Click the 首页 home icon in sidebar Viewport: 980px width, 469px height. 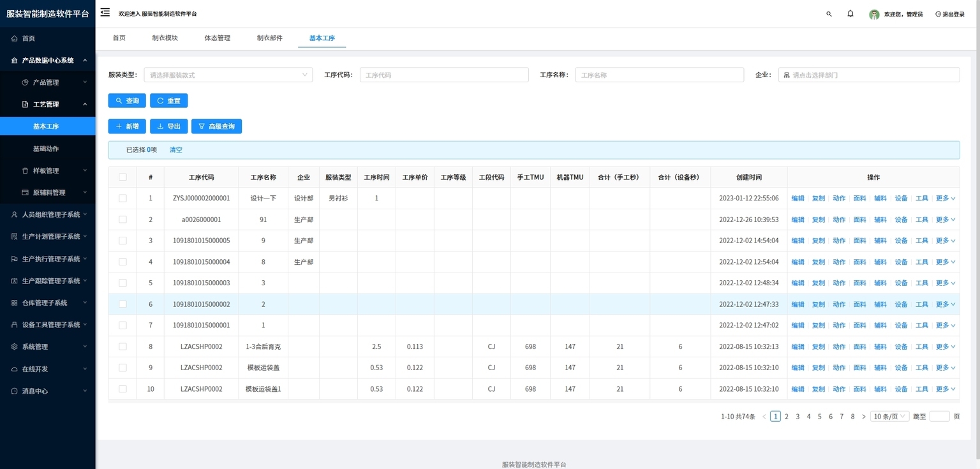click(15, 38)
